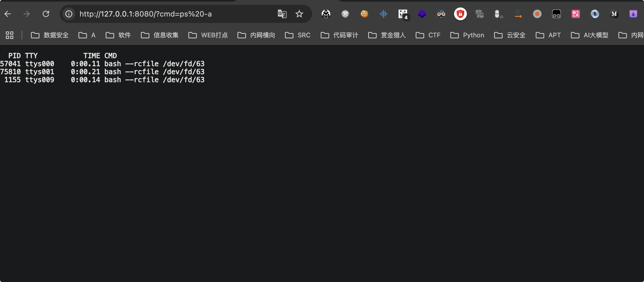Image resolution: width=644 pixels, height=282 pixels.
Task: Open the red shield lock extension
Action: click(460, 14)
